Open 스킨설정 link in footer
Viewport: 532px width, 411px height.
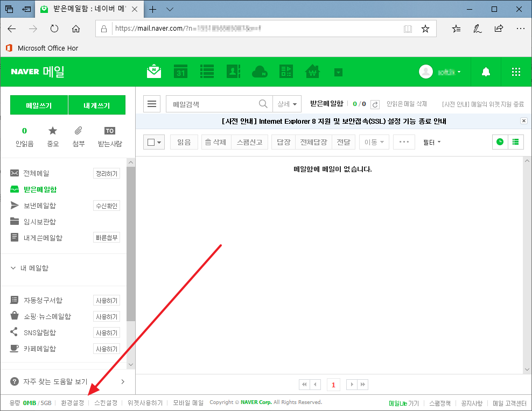tap(106, 403)
